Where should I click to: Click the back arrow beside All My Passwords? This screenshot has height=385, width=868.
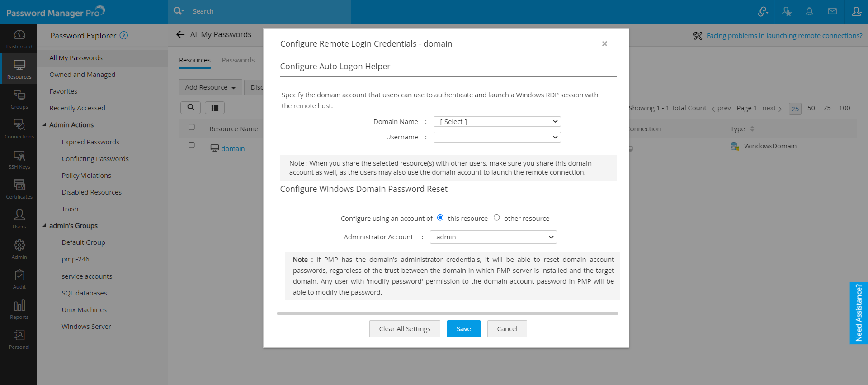(x=180, y=34)
